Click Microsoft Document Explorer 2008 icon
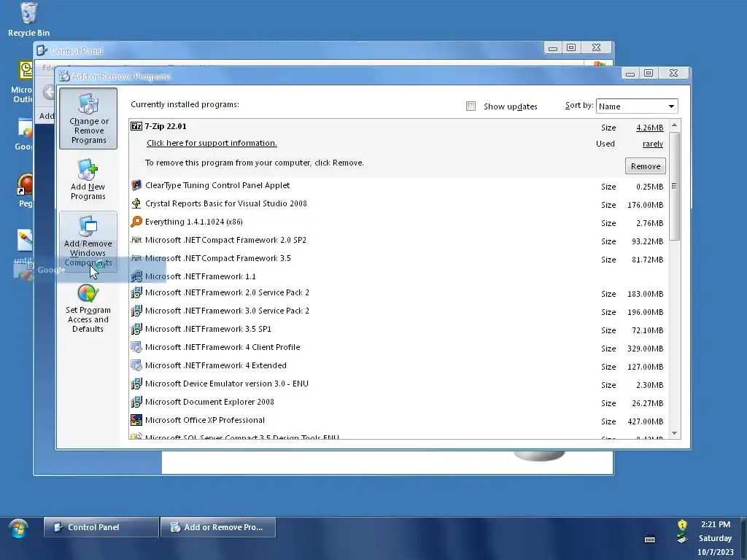The image size is (747, 560). pos(136,402)
